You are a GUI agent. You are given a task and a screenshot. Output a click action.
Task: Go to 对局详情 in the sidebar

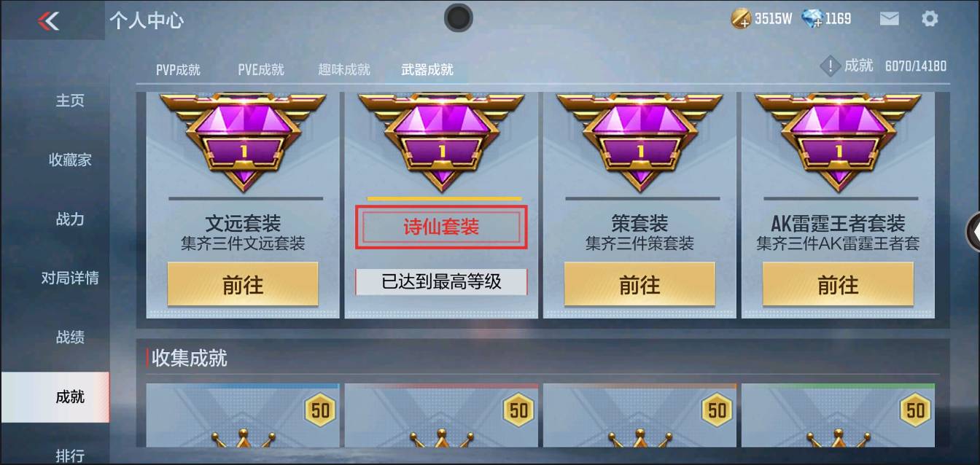(70, 278)
